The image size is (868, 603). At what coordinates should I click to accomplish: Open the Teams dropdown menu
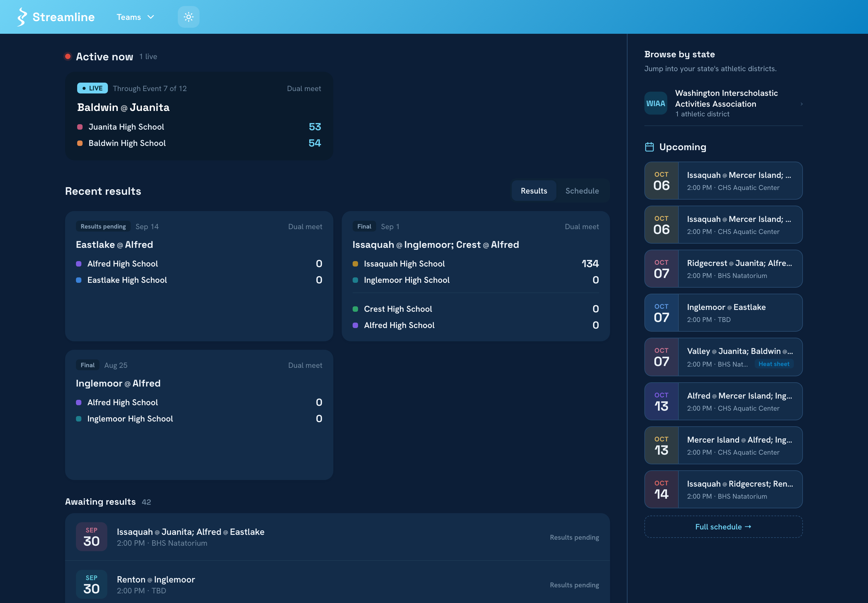[135, 17]
